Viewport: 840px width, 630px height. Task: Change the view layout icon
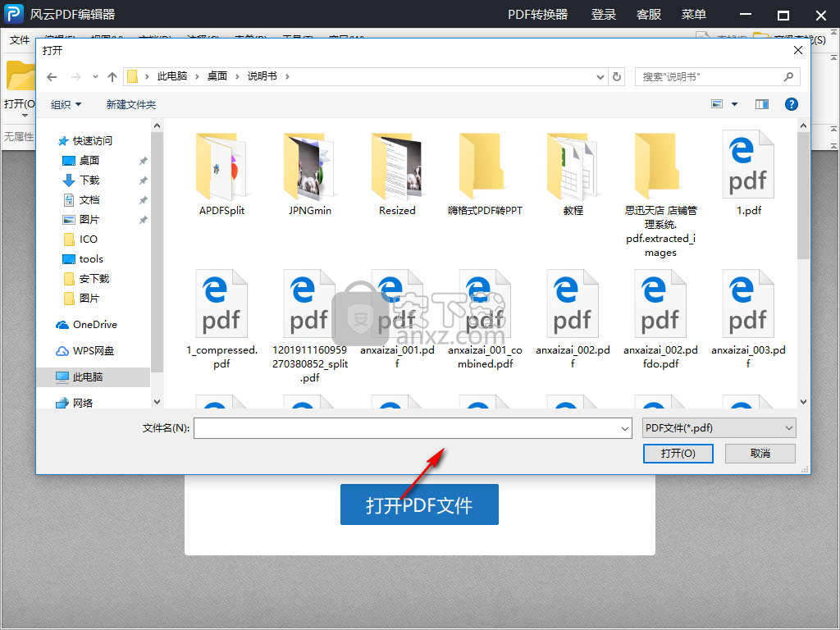(x=717, y=104)
